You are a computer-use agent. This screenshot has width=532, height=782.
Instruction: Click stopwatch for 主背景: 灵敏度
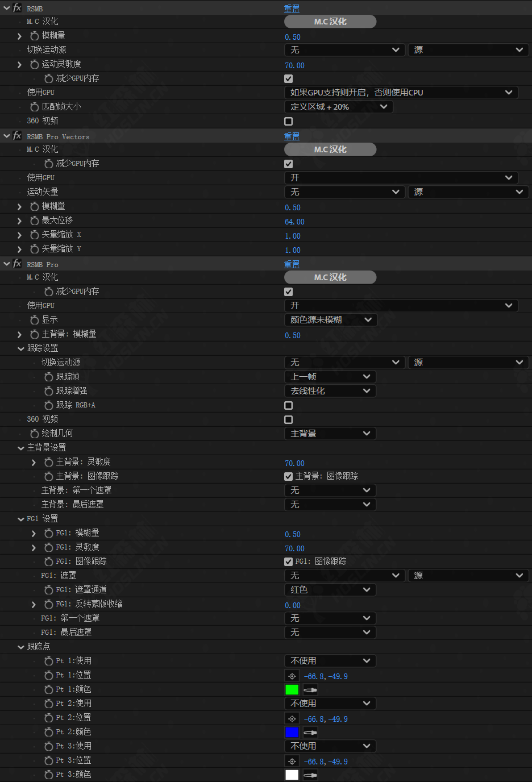coord(49,462)
